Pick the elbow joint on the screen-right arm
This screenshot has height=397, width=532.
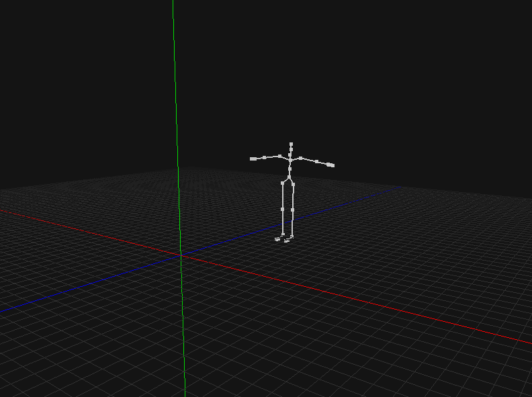point(316,161)
